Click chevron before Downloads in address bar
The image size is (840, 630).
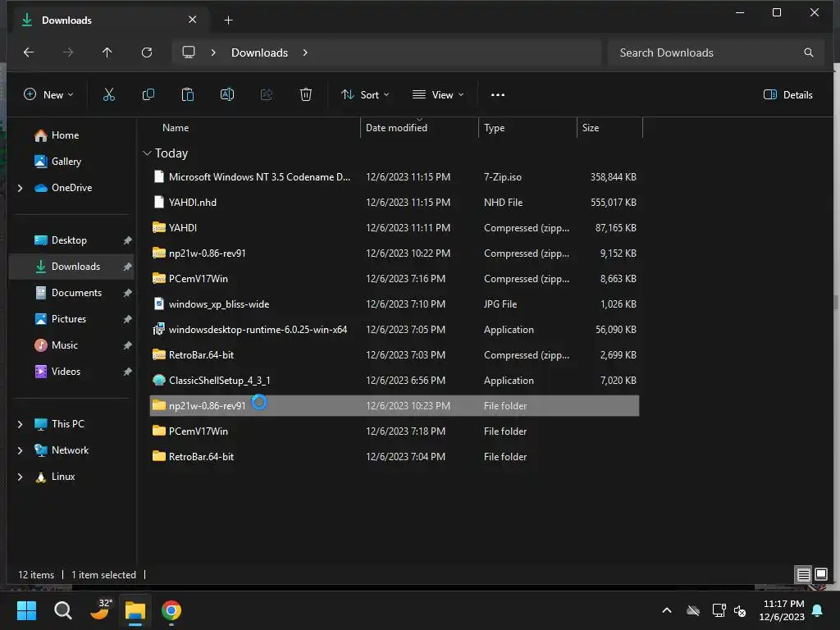213,52
